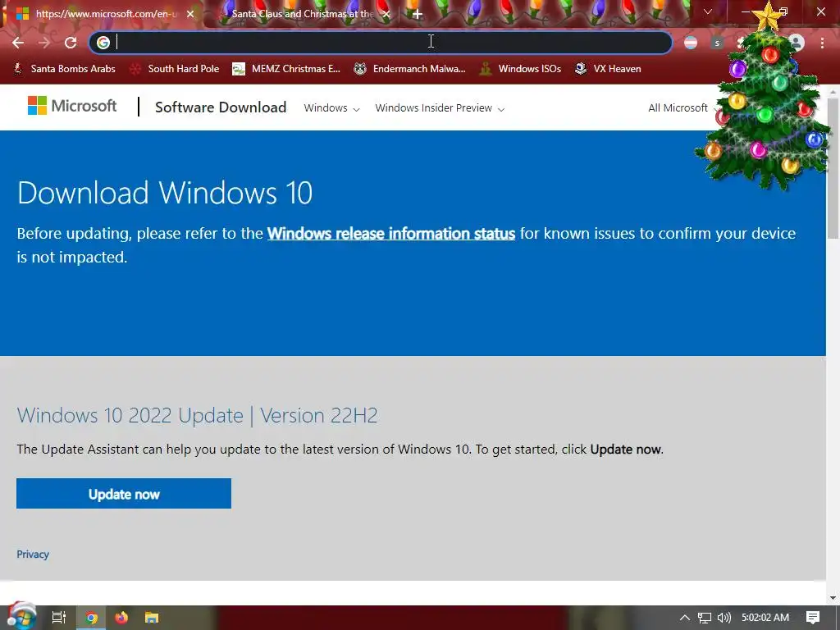Focus the empty address bar
The height and width of the screenshot is (630, 840).
click(381, 43)
